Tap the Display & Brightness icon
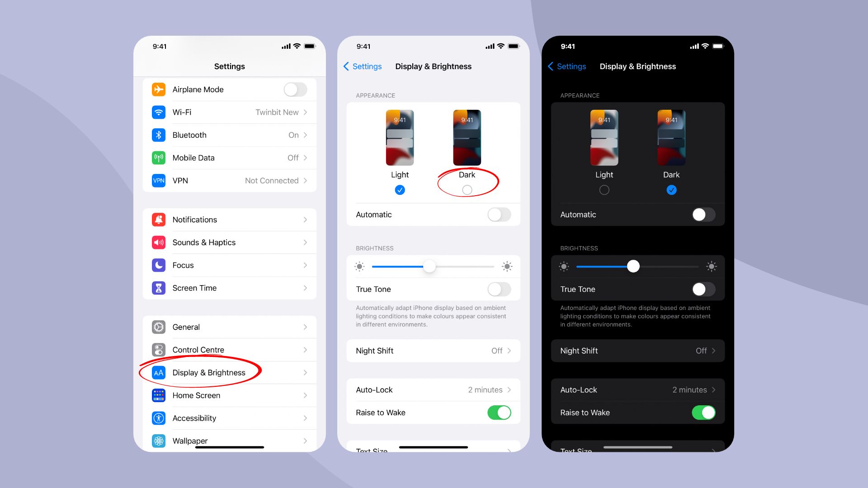Viewport: 868px width, 488px height. (x=159, y=372)
